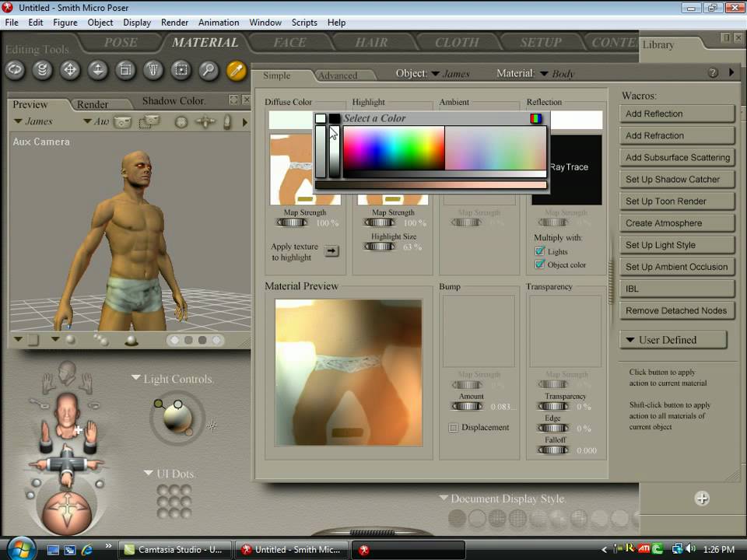Click the Material Preview thumbnail
Image resolution: width=747 pixels, height=560 pixels.
coord(349,373)
